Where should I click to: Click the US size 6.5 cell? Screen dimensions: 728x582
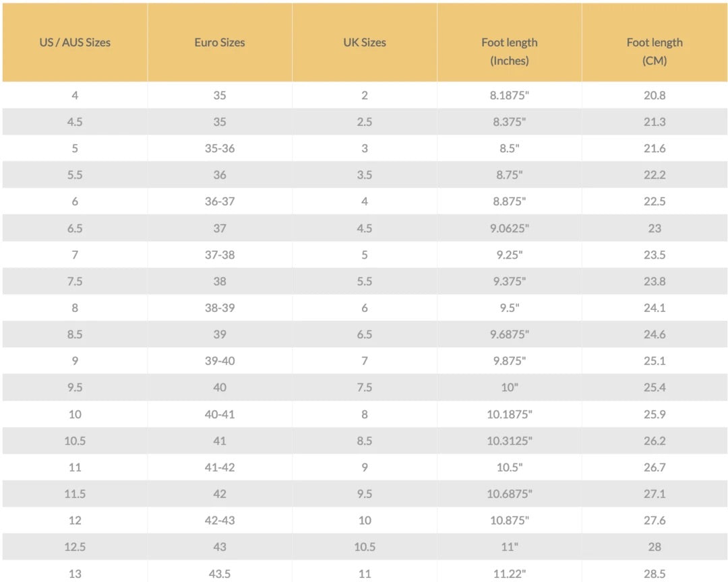pyautogui.click(x=75, y=228)
